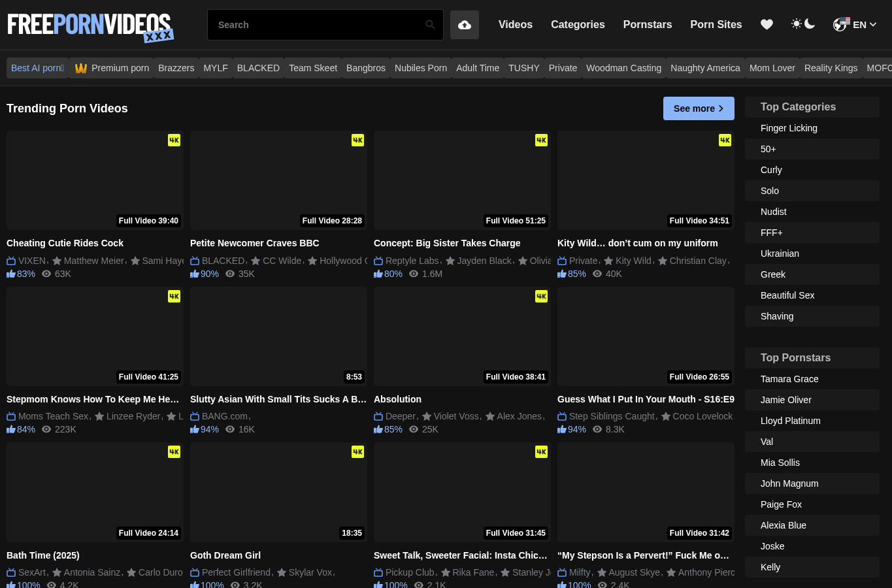The height and width of the screenshot is (588, 892).
Task: Select the Adult Time tag
Action: point(478,68)
